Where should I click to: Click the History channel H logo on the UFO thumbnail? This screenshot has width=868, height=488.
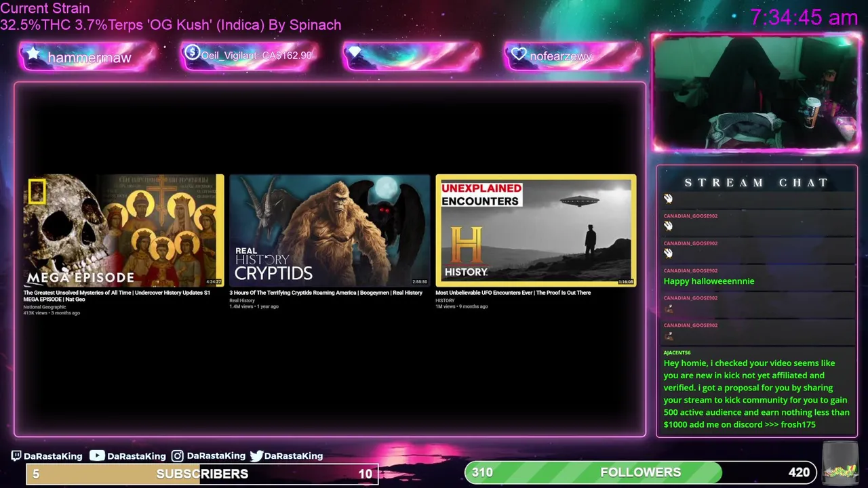[x=466, y=245]
